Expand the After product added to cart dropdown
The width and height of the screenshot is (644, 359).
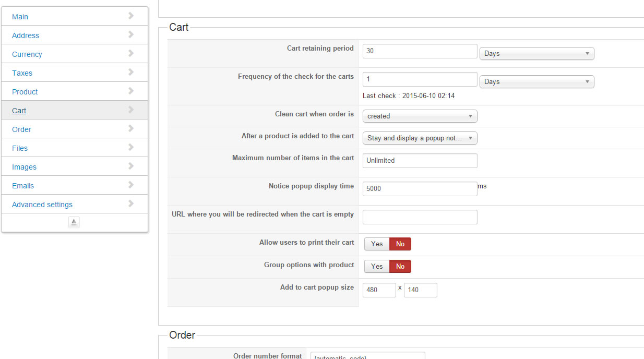pyautogui.click(x=420, y=138)
